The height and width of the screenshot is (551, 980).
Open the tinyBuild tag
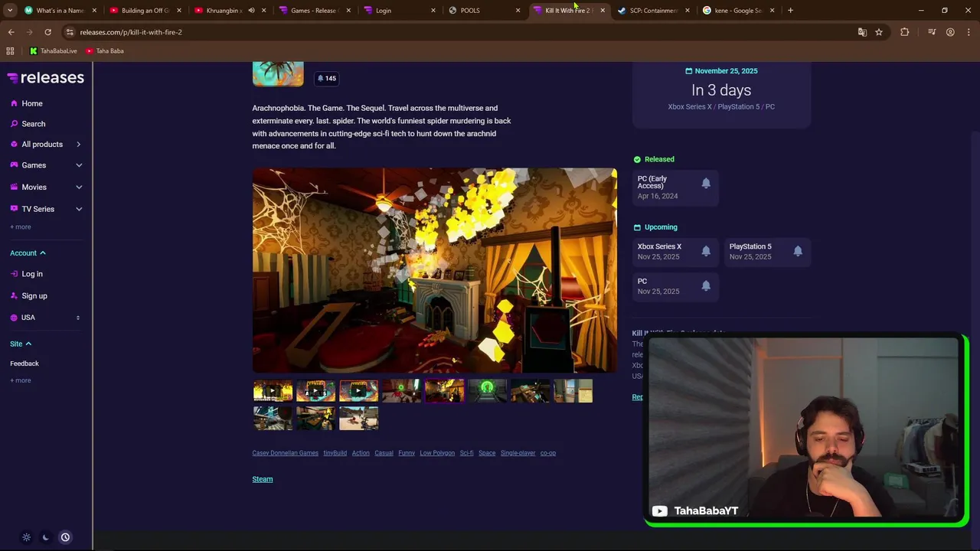(335, 453)
